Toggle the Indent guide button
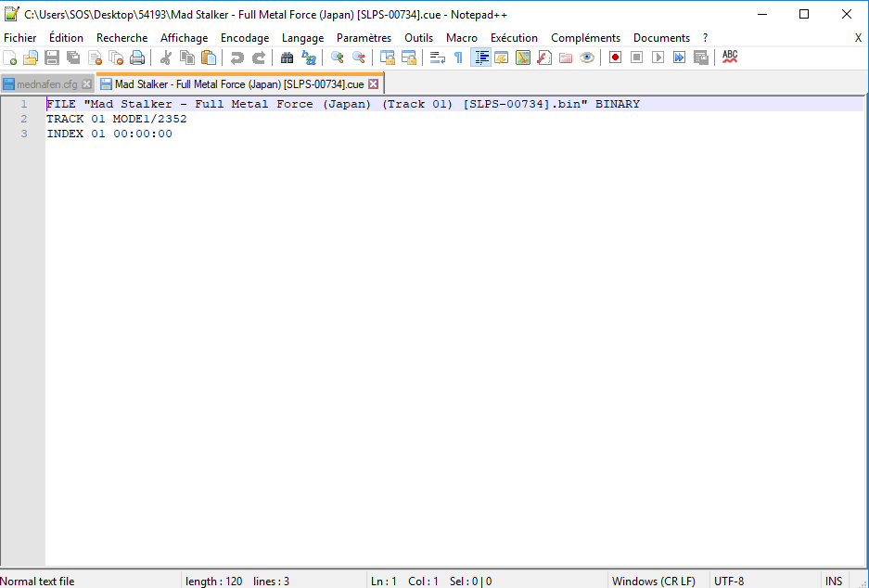Viewport: 869px width, 588px height. click(480, 58)
